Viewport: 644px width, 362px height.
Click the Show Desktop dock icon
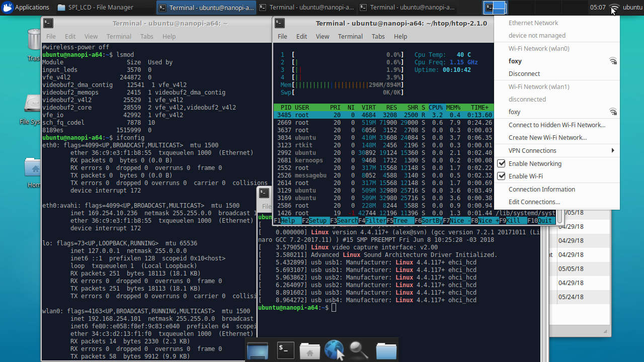click(258, 350)
